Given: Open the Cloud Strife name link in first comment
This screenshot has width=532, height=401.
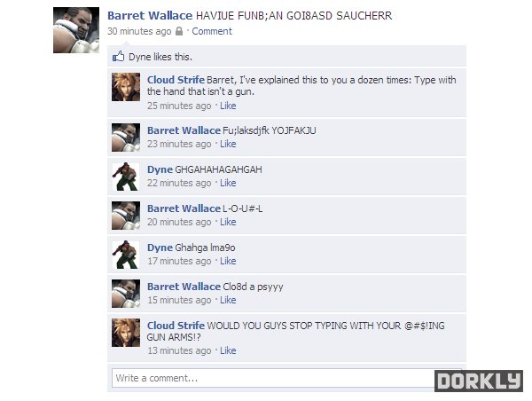Looking at the screenshot, I should pos(176,80).
